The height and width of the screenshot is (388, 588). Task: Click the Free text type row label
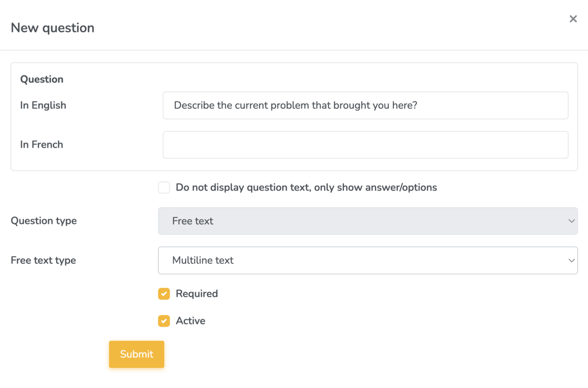pyautogui.click(x=43, y=260)
